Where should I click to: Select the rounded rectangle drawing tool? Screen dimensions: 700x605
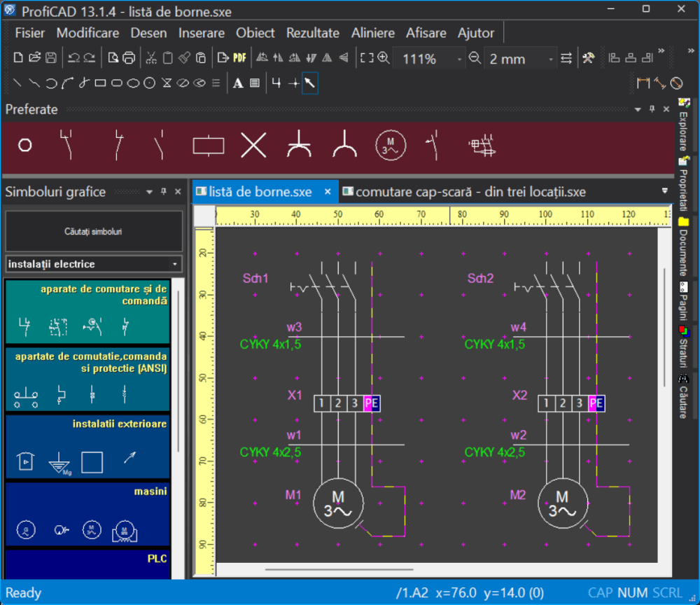point(116,83)
